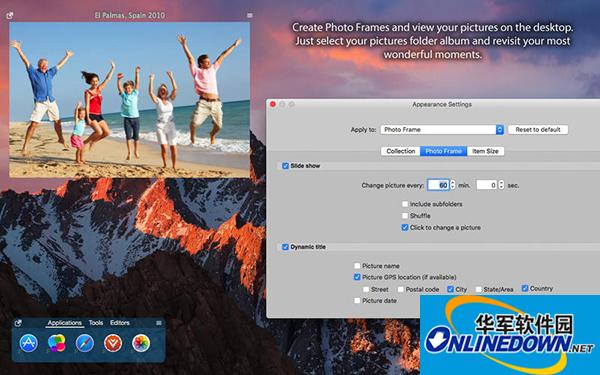The image size is (600, 375).
Task: Launch the Game Center colorful bubbles icon
Action: coord(57,343)
